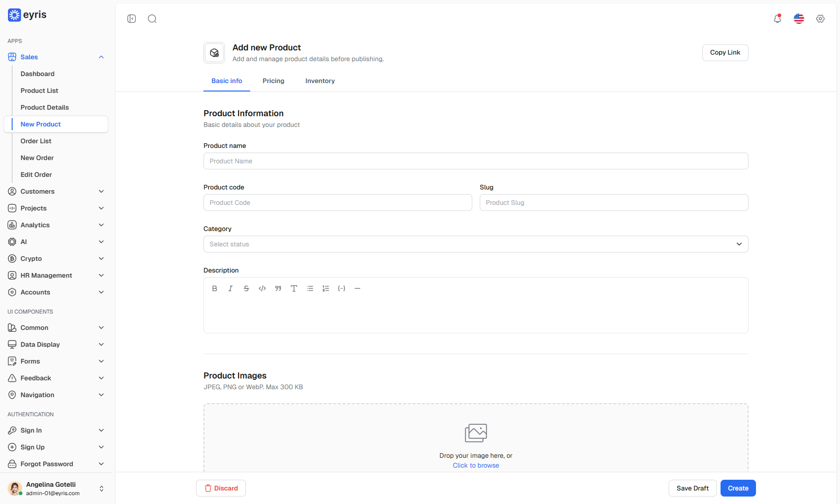Switch to the Inventory tab
The image size is (840, 504).
point(320,81)
